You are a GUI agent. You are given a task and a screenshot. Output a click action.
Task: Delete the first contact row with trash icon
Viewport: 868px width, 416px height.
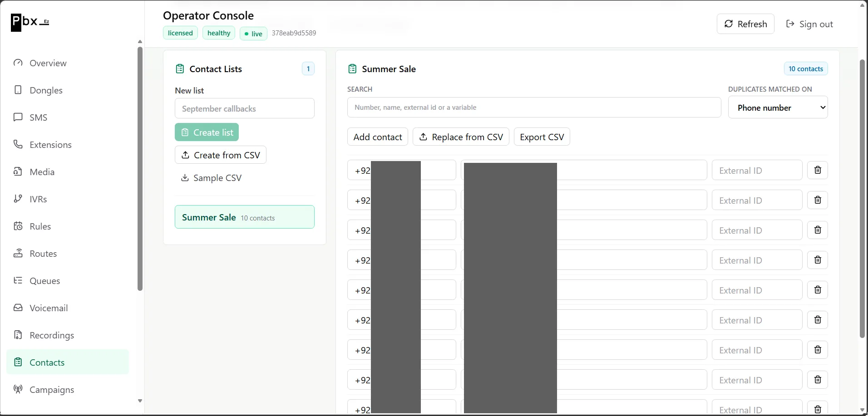pyautogui.click(x=817, y=170)
